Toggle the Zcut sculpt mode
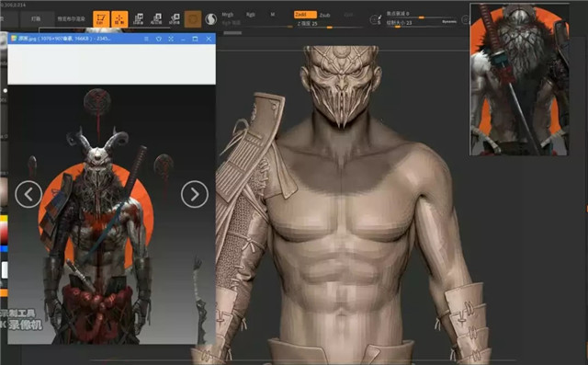This screenshot has width=588, height=365. click(348, 15)
